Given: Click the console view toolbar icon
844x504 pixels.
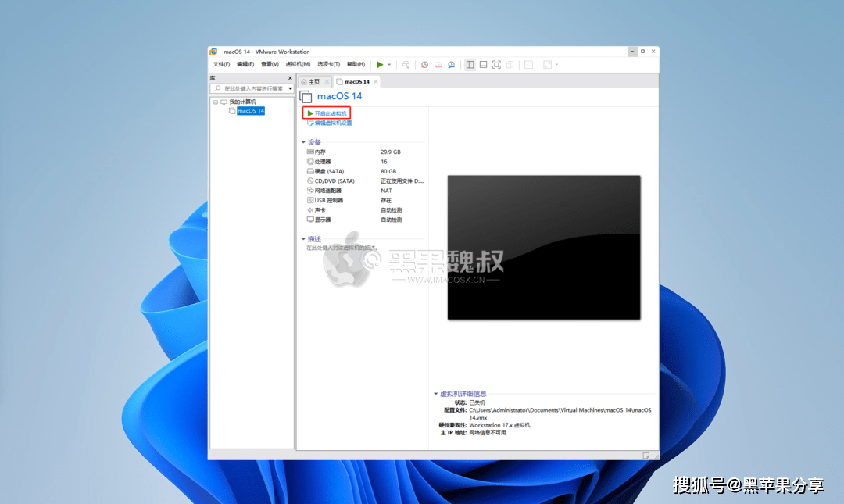Looking at the screenshot, I should [528, 65].
